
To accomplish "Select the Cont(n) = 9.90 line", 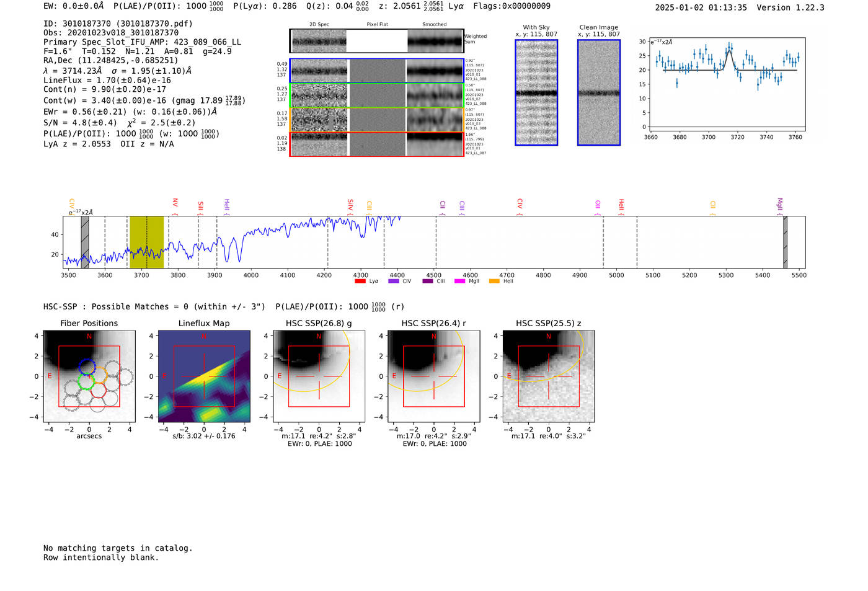I will 104,89.
